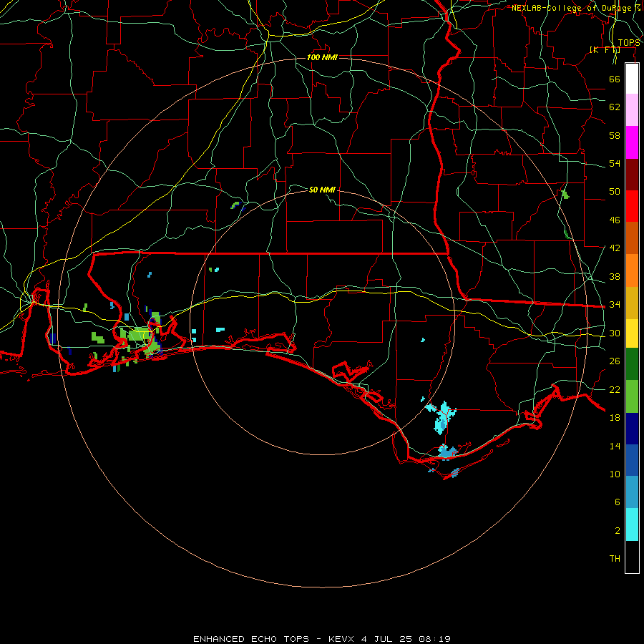Click legend value "30"

pyautogui.click(x=615, y=333)
